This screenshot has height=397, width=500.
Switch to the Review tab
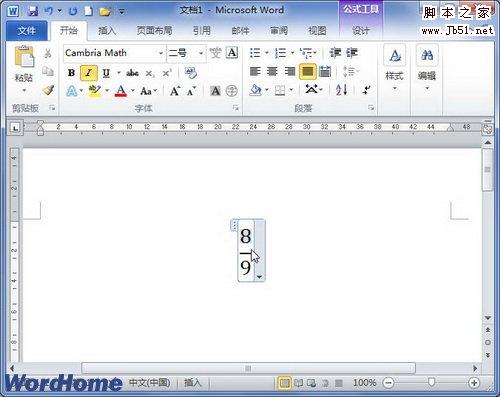pyautogui.click(x=279, y=31)
